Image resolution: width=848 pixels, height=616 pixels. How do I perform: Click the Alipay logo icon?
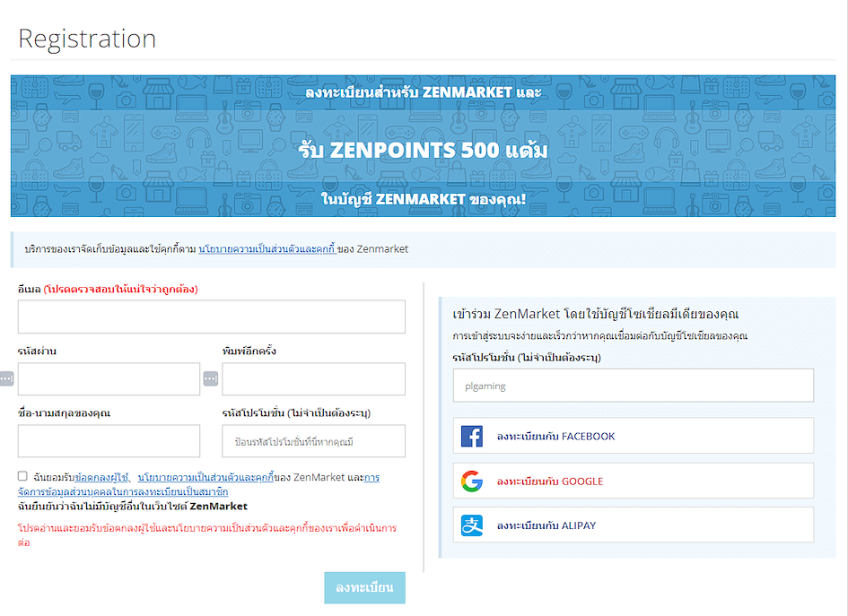click(x=472, y=525)
